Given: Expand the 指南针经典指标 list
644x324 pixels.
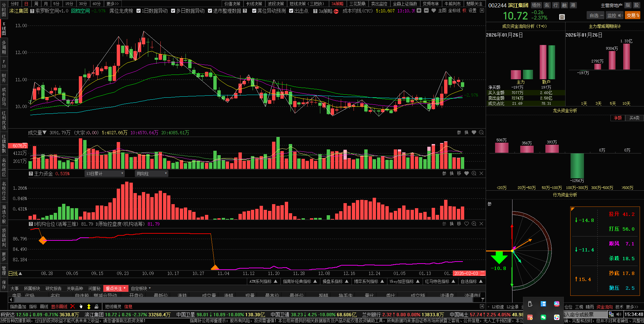Looking at the screenshot, I should click(x=300, y=281).
